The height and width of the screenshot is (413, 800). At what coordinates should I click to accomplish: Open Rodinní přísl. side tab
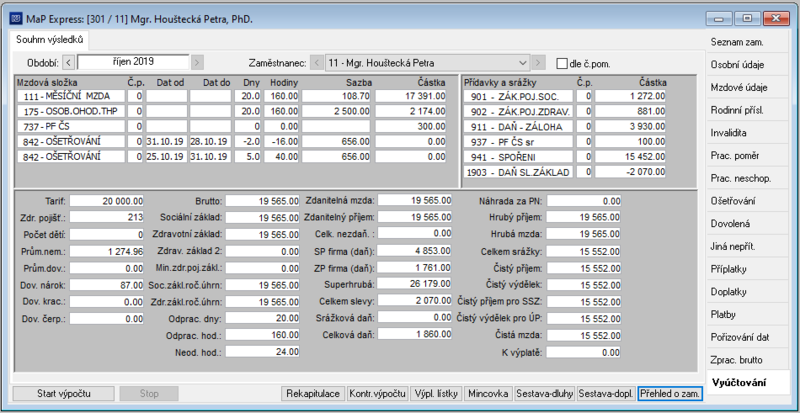tap(748, 110)
